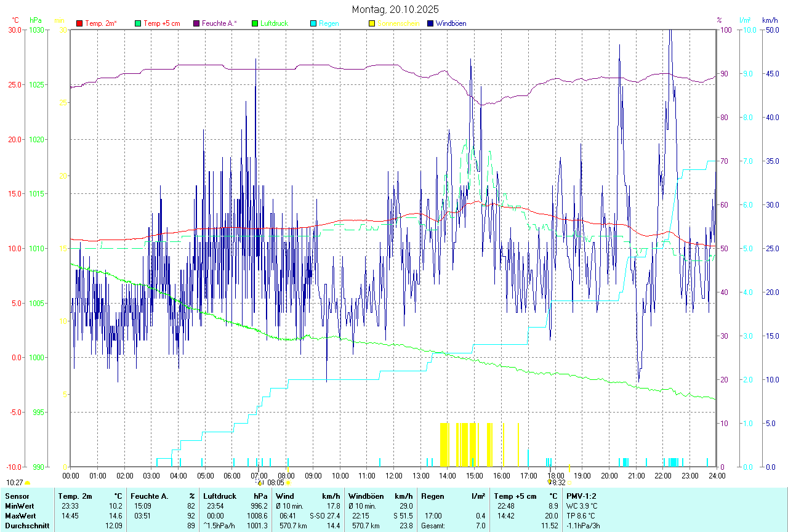
Task: Click the 12:00 time label on axis
Action: [394, 475]
